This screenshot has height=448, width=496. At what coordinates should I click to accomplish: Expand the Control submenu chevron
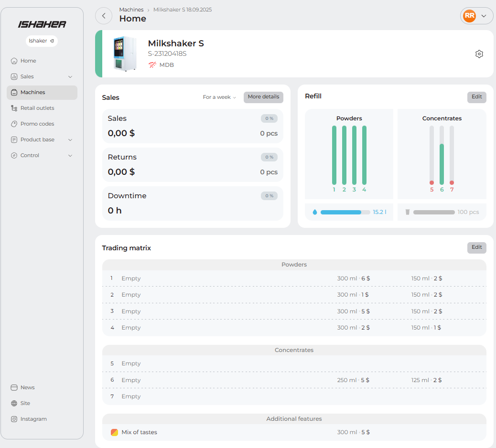point(70,156)
